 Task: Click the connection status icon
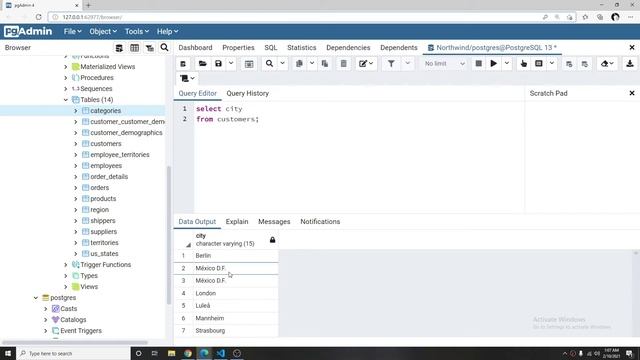pos(183,64)
